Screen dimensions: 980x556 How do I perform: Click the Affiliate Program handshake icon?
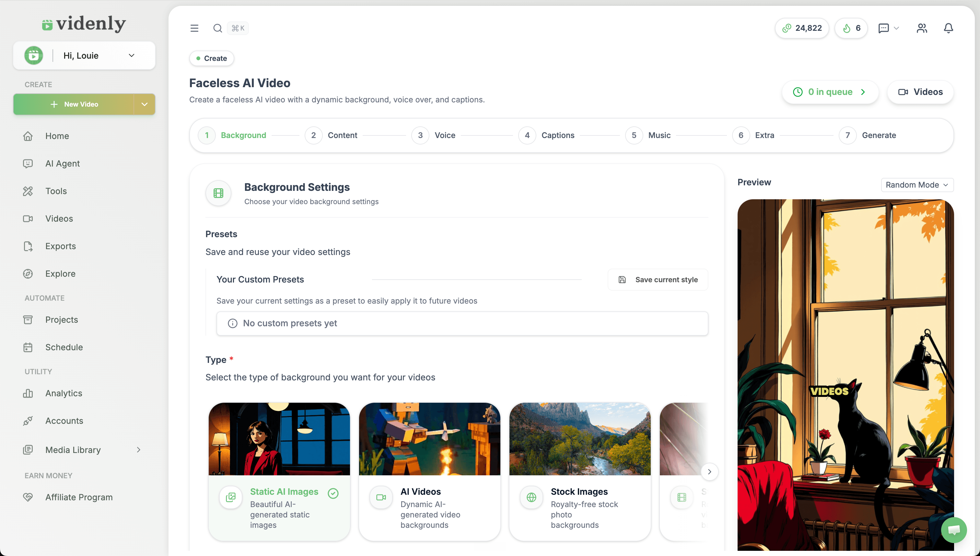click(x=28, y=497)
